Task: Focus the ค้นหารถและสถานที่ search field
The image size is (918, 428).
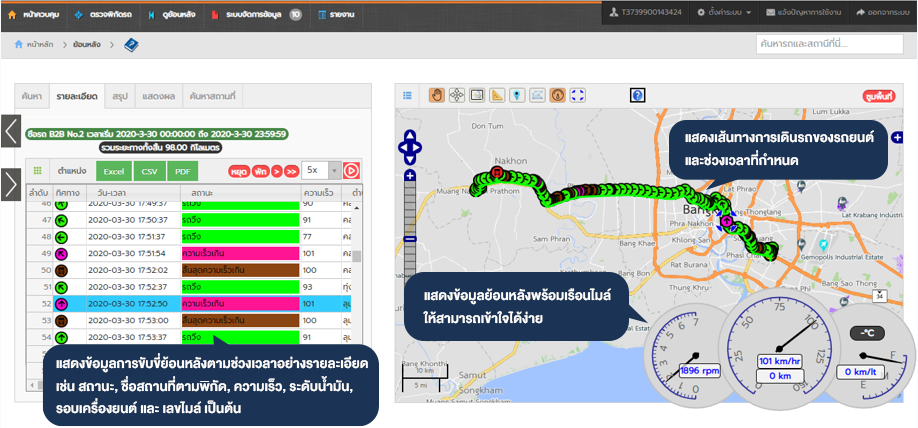Action: pos(829,44)
